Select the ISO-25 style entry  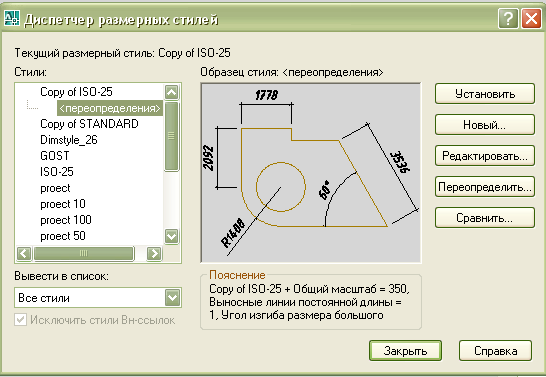point(57,172)
